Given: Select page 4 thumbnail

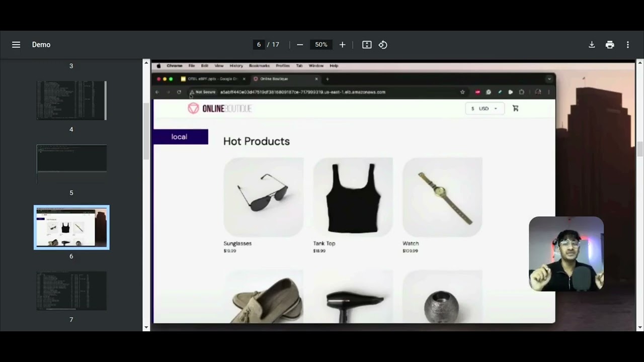Looking at the screenshot, I should [71, 101].
